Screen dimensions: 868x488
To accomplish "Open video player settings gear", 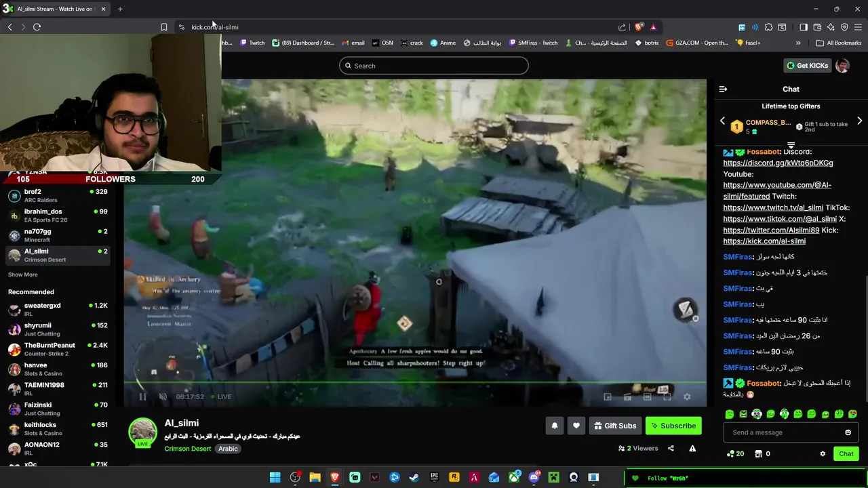I will click(687, 396).
